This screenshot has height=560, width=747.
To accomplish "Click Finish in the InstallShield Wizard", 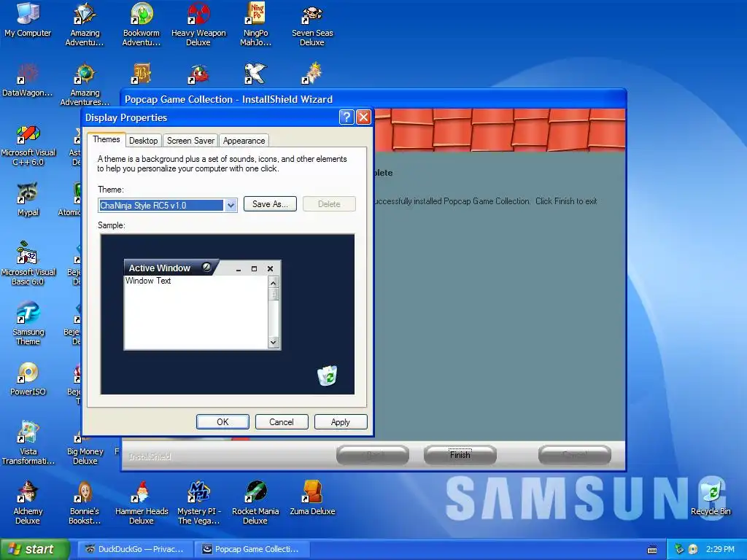I will click(x=460, y=455).
